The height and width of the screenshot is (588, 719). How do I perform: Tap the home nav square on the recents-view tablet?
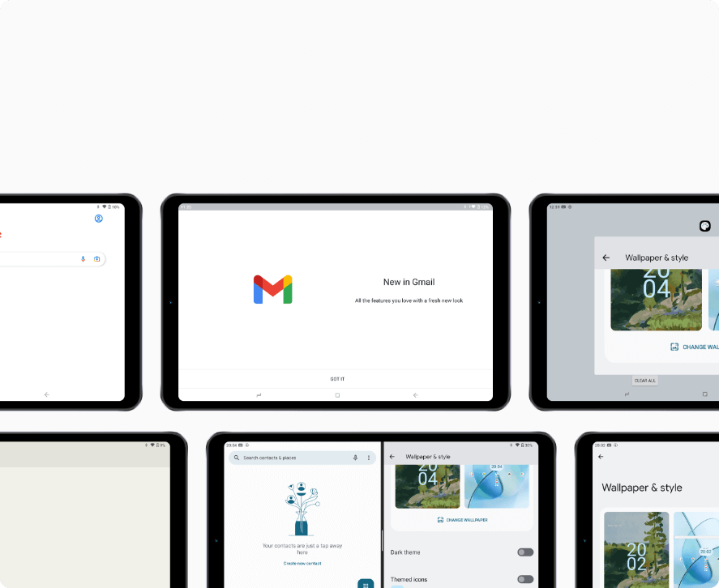(x=704, y=394)
